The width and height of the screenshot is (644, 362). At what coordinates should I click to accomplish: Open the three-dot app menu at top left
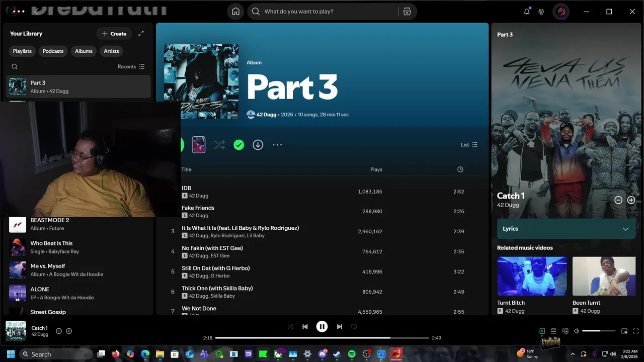[18, 11]
